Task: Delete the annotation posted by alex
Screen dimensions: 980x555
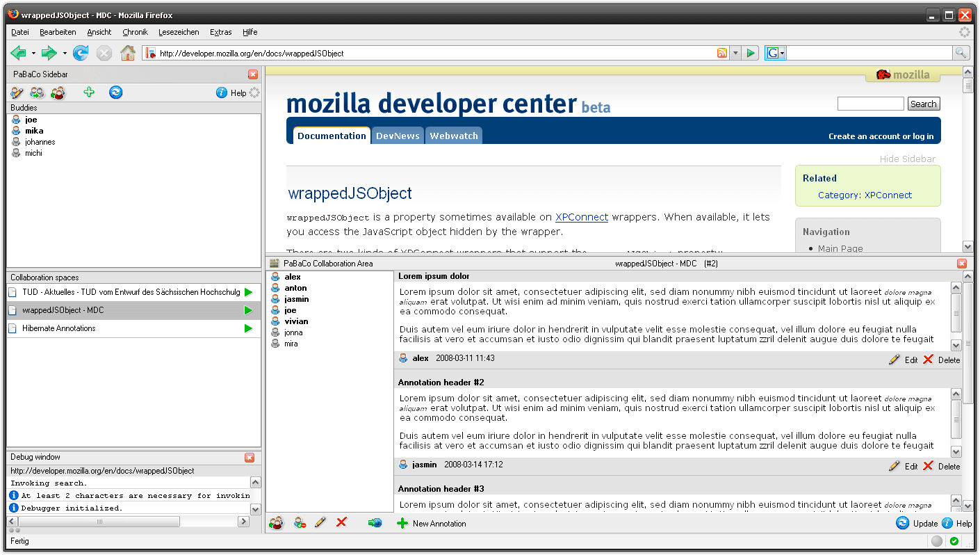Action: [x=942, y=360]
